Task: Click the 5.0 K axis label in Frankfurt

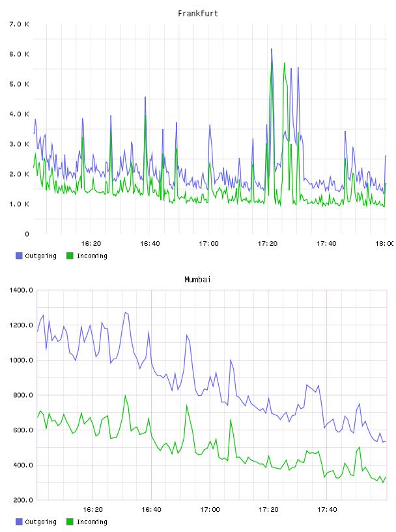Action: (x=19, y=84)
